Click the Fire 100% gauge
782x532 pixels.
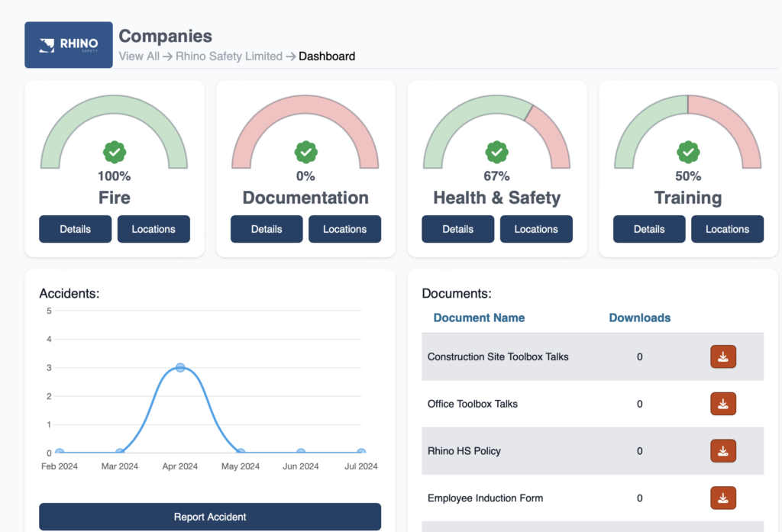point(115,105)
